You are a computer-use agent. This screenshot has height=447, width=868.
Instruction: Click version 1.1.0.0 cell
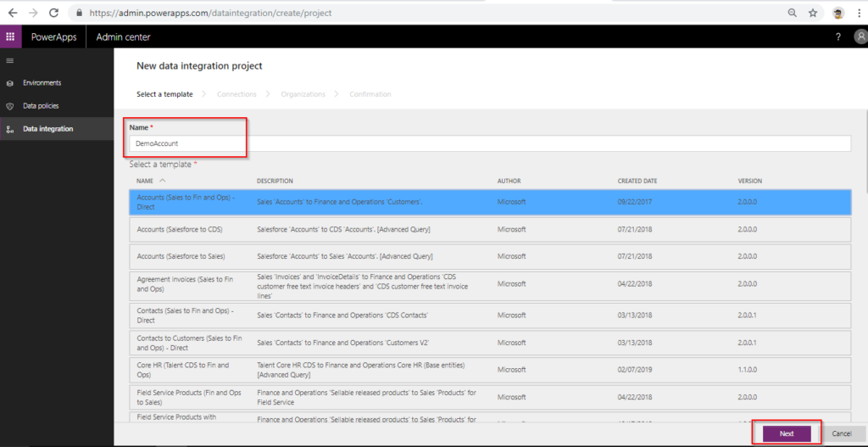coord(747,370)
